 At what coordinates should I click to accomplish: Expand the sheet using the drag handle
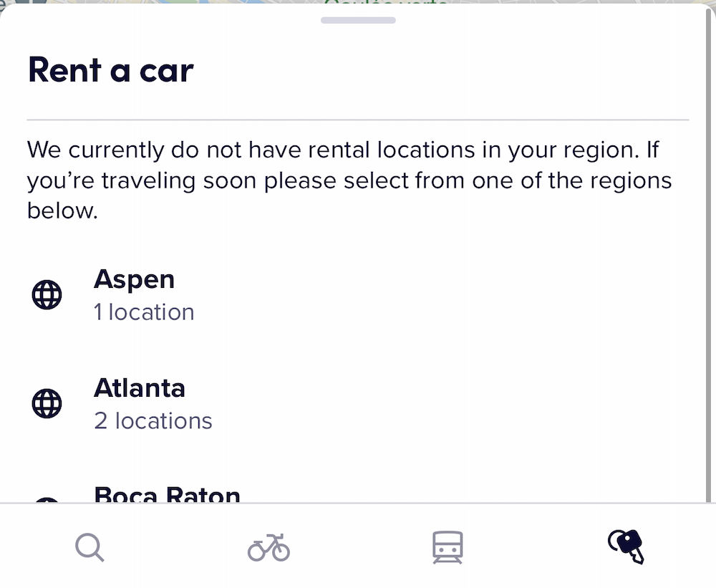point(358,20)
